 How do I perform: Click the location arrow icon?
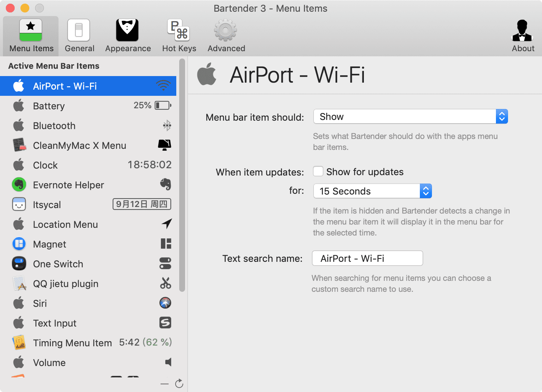[x=167, y=223]
